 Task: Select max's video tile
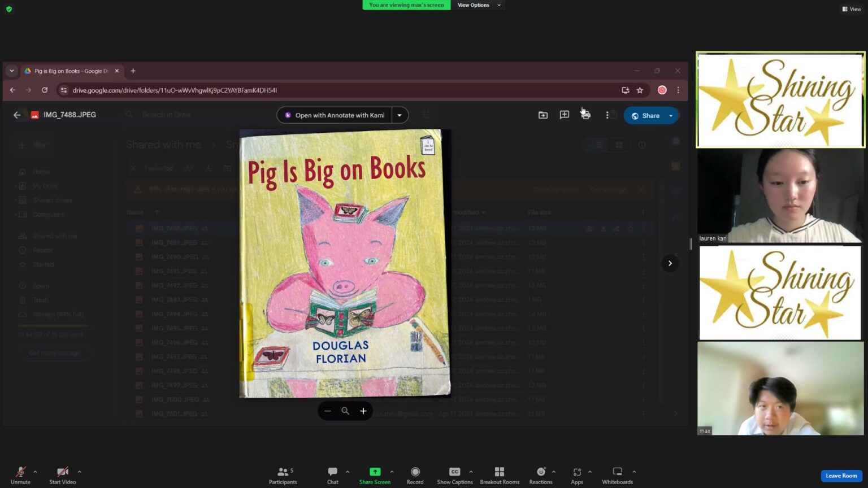tap(780, 389)
